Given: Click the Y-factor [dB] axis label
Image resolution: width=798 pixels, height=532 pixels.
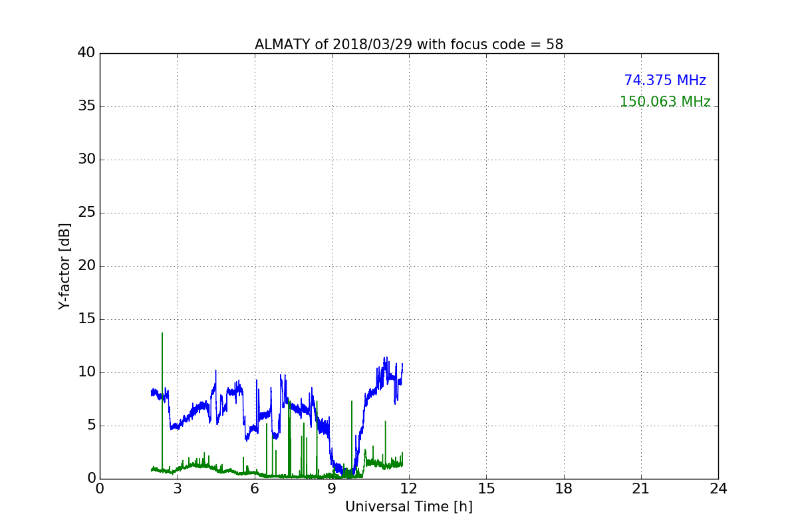Looking at the screenshot, I should coord(65,266).
